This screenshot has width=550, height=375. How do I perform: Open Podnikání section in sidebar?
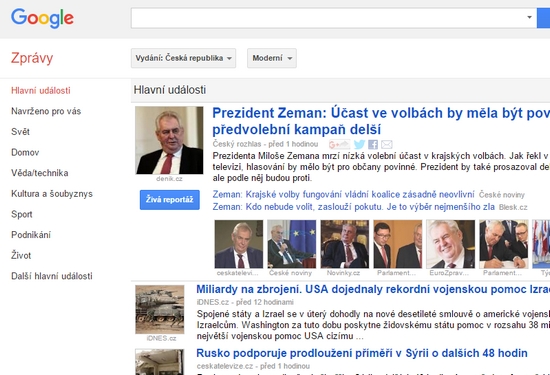coord(31,235)
